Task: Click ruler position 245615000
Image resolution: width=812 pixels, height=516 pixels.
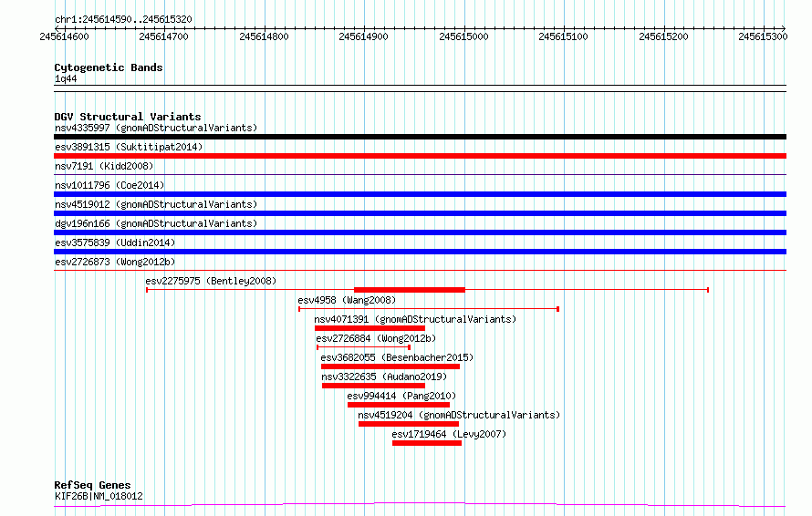Action: [464, 36]
